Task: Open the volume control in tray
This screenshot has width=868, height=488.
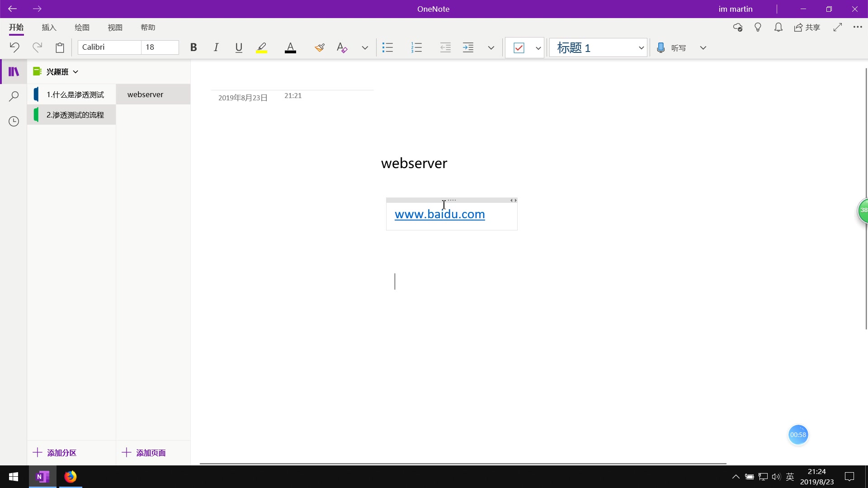Action: [776, 477]
